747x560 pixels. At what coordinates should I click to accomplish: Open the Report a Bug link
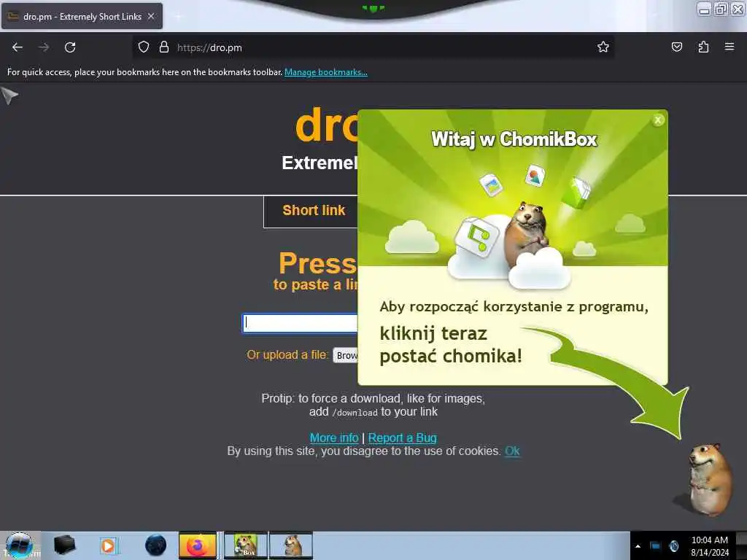tap(403, 437)
